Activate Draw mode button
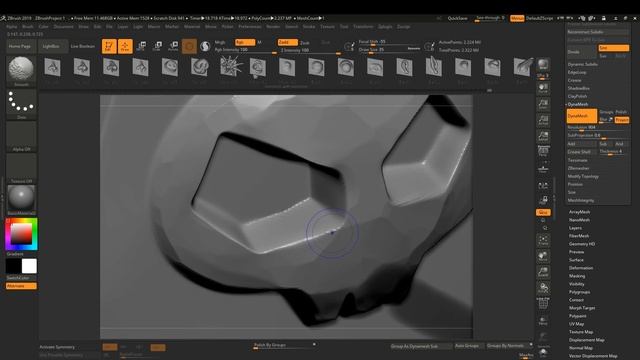The width and height of the screenshot is (640, 360). click(125, 46)
